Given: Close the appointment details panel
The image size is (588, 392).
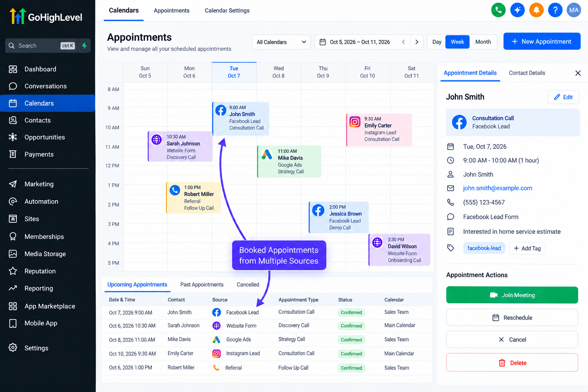Looking at the screenshot, I should point(578,73).
